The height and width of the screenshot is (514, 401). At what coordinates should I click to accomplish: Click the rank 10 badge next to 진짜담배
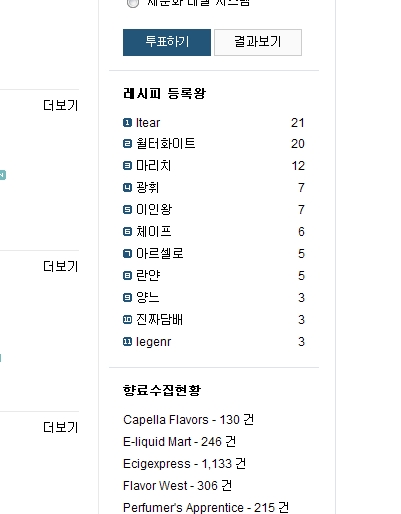coord(127,320)
